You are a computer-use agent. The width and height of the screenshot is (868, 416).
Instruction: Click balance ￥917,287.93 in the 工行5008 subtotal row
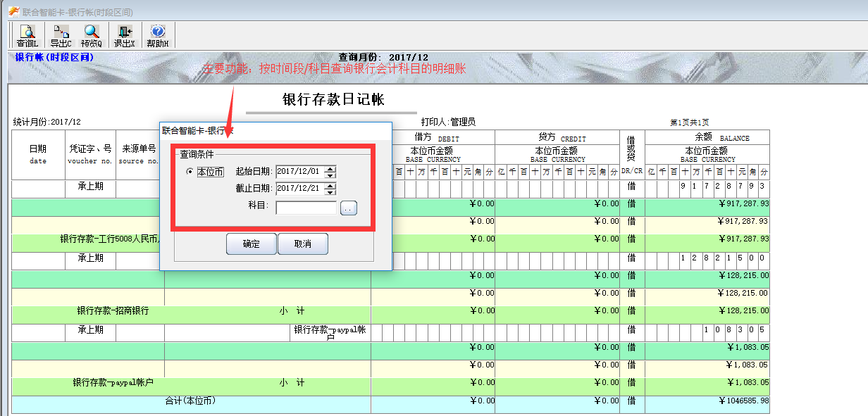pos(744,239)
